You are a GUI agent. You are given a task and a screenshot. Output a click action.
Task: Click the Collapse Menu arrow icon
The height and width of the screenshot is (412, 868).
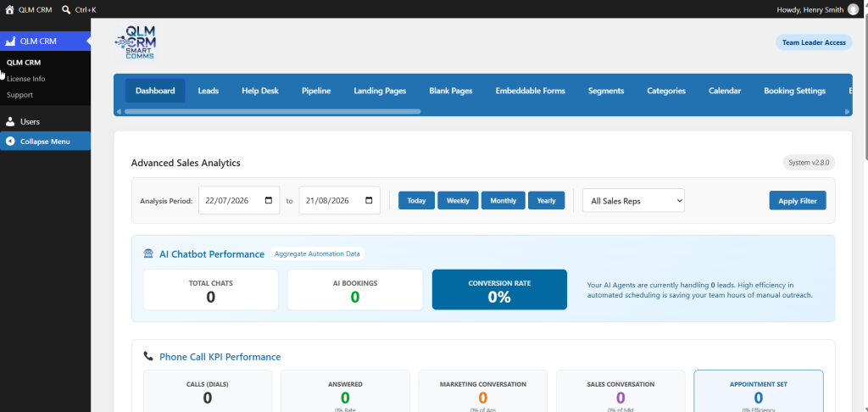pos(10,142)
